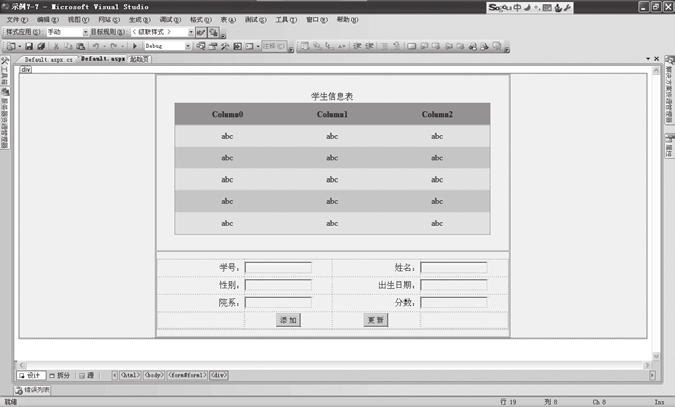Click the Copy icon in toolbar
The image size is (675, 407).
(68, 46)
